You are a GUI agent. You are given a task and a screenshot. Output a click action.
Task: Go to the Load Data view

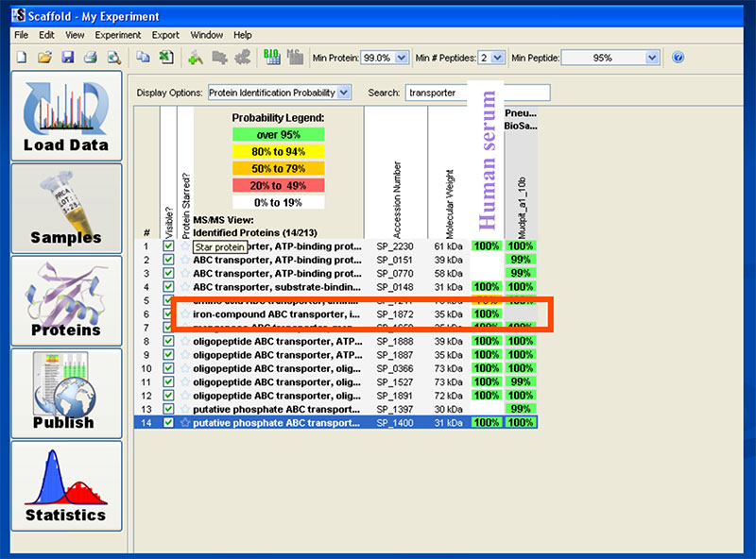[66, 115]
